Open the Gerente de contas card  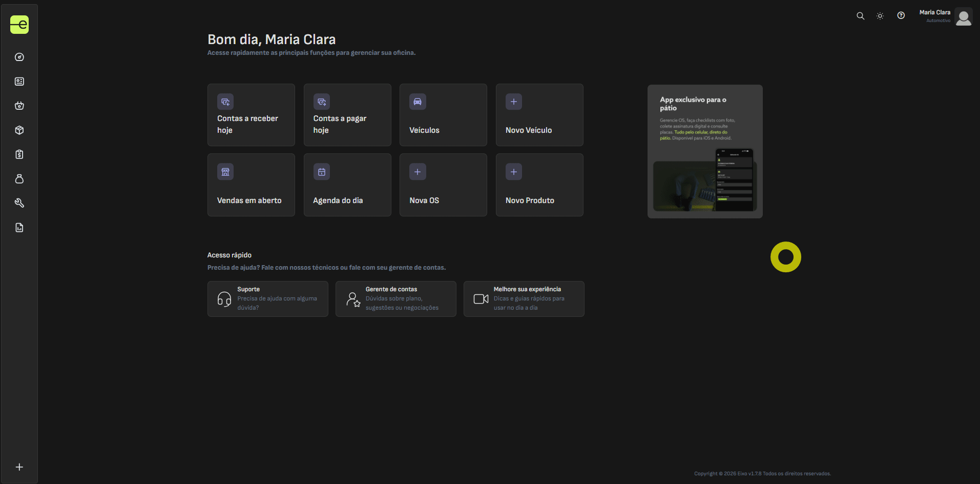395,299
